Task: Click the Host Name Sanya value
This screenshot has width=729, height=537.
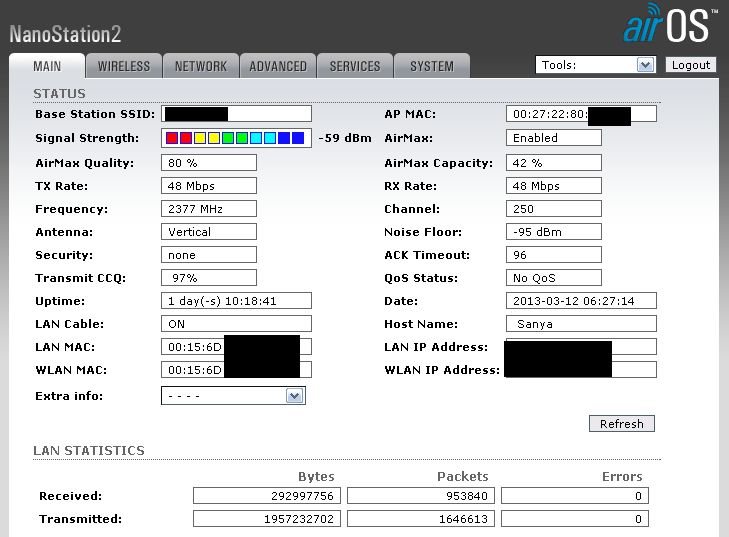Action: click(x=581, y=324)
